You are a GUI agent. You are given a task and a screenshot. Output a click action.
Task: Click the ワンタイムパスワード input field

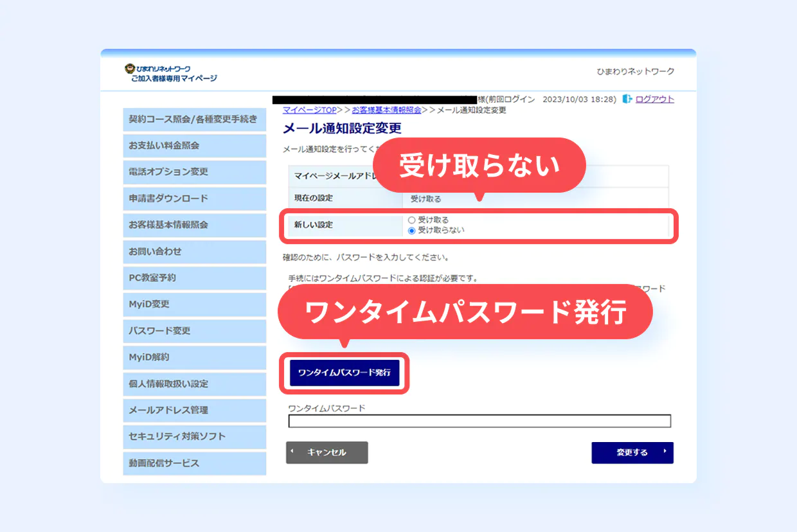(x=479, y=421)
